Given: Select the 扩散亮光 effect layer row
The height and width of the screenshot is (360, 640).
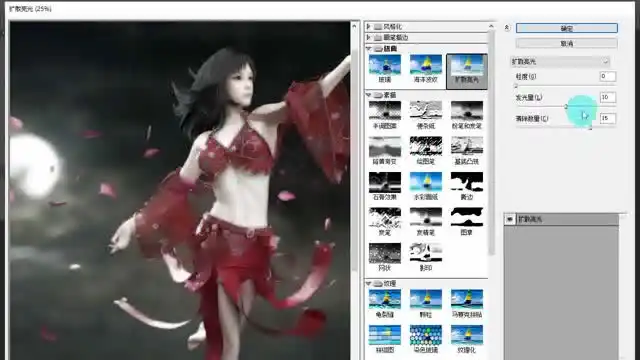Looking at the screenshot, I should (562, 220).
